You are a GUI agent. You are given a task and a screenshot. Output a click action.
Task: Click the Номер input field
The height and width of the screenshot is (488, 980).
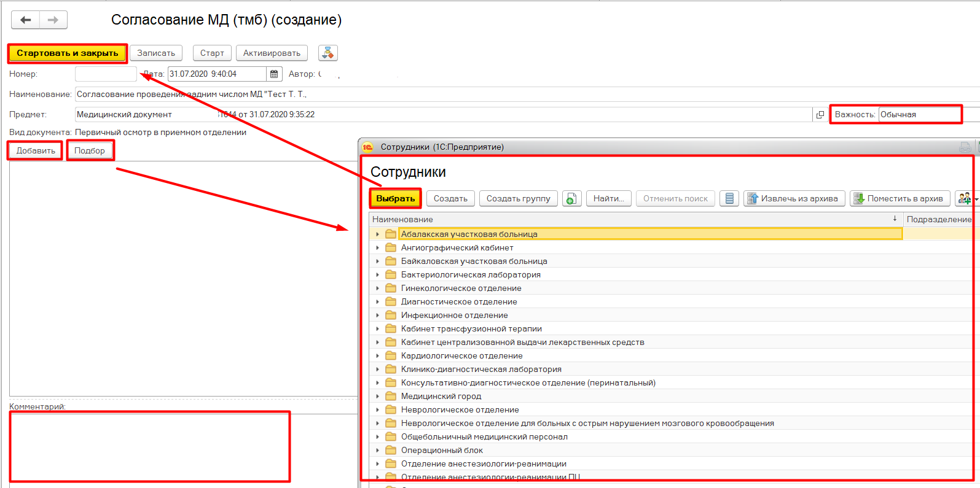pos(106,74)
